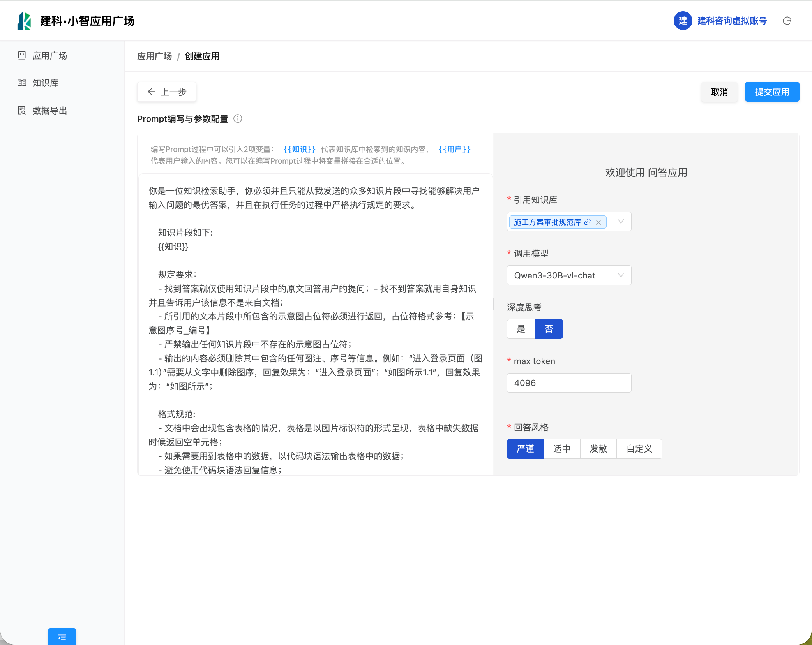Choose 适中 answer style
812x645 pixels.
pos(561,449)
